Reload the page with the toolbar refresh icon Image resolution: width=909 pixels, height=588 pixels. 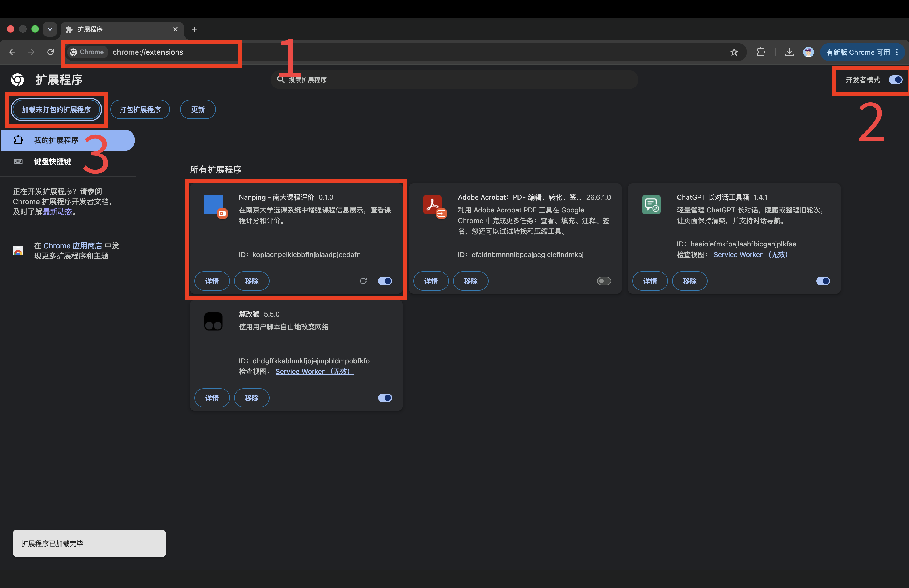click(50, 52)
